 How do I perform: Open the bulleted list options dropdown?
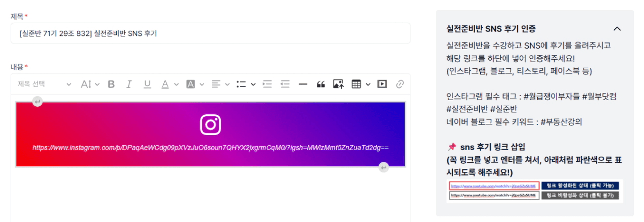pyautogui.click(x=246, y=84)
